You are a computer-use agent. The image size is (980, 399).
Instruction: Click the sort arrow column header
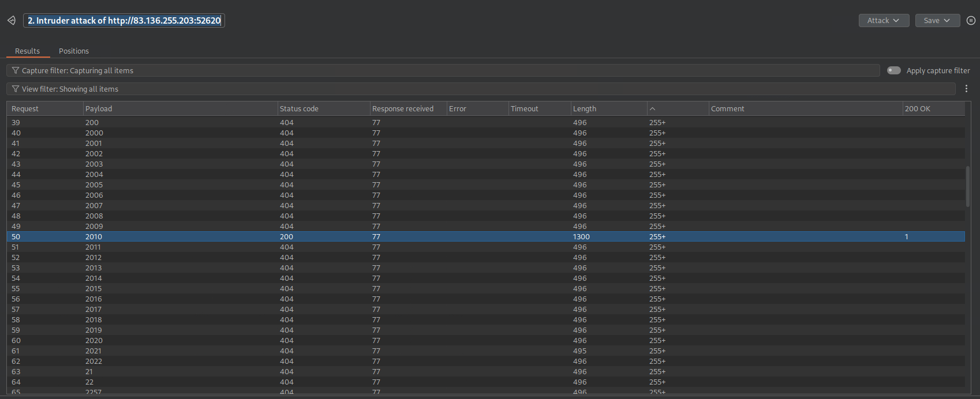click(653, 109)
